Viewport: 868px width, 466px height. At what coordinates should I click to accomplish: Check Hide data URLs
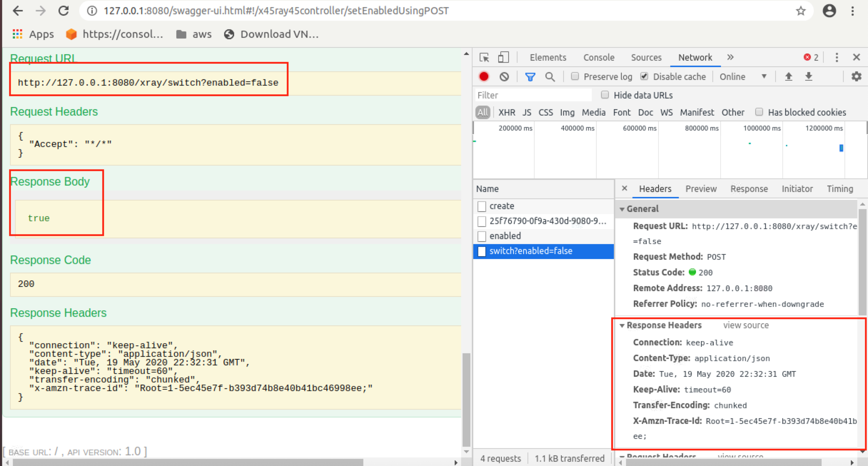[x=605, y=95]
